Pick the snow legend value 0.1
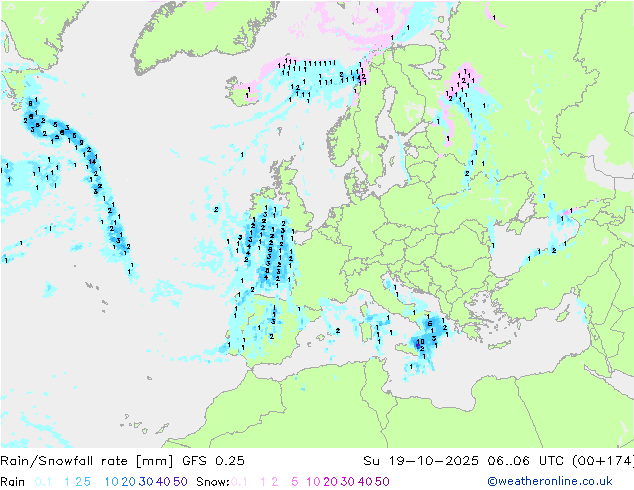The height and width of the screenshot is (490, 634). click(239, 482)
